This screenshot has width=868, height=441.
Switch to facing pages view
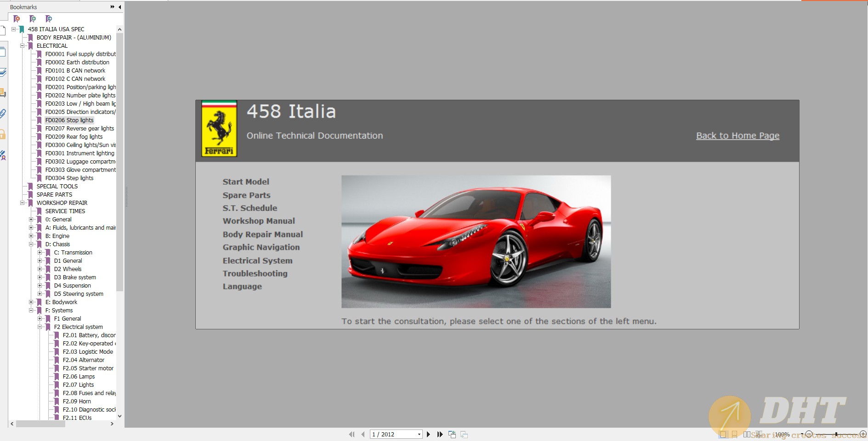tap(747, 435)
